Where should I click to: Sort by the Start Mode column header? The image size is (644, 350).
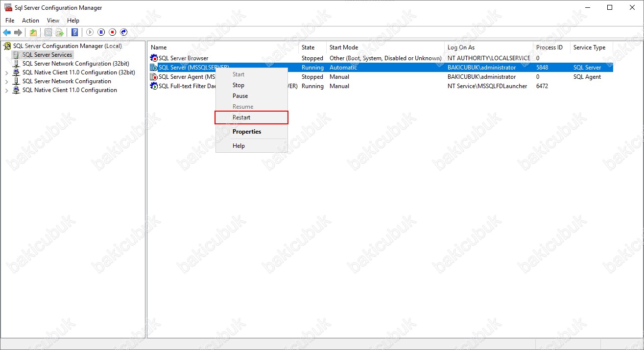[385, 47]
